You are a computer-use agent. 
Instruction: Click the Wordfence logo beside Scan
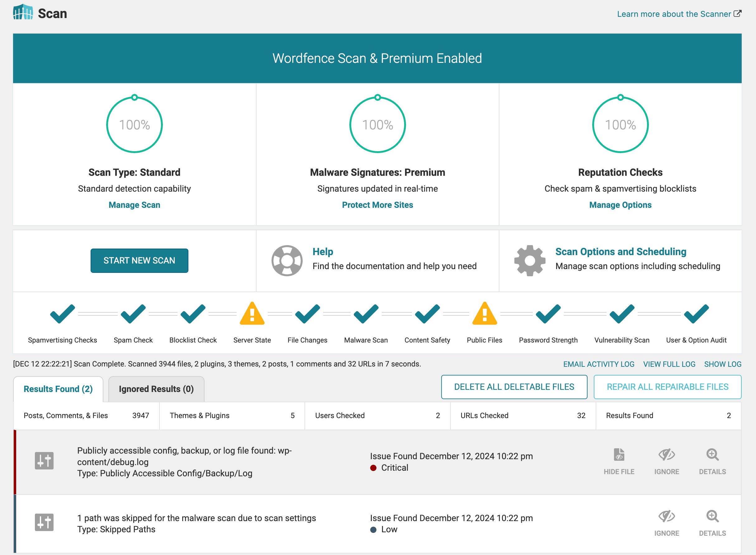tap(23, 12)
